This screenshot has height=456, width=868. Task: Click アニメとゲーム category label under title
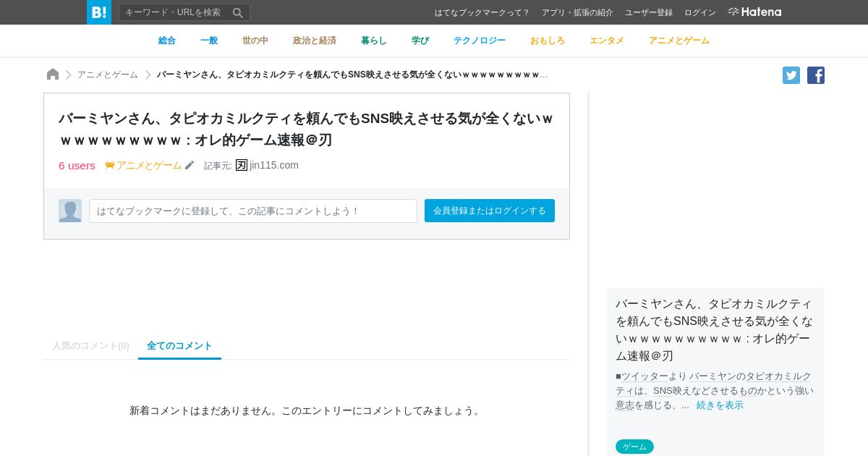(x=149, y=165)
